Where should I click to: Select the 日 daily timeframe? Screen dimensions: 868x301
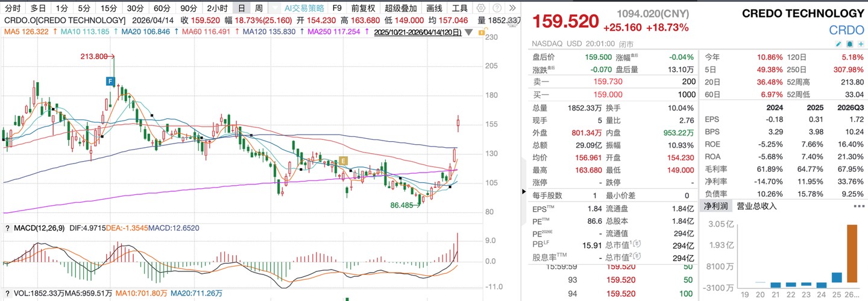click(242, 8)
